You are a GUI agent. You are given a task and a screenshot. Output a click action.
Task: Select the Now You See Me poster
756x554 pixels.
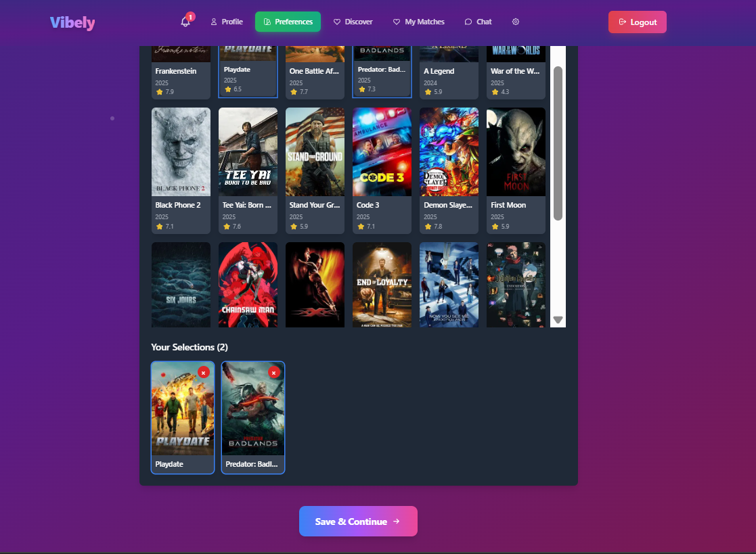(449, 285)
